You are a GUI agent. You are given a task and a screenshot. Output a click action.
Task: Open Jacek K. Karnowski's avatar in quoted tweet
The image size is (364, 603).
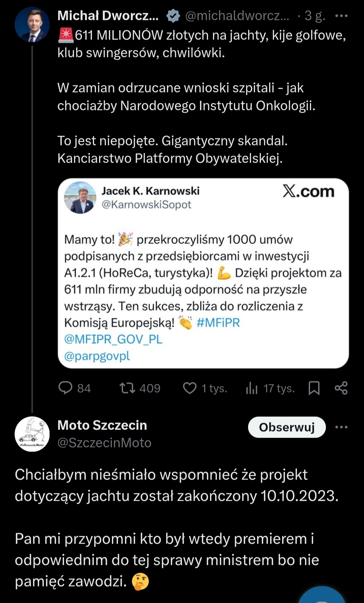pos(80,197)
